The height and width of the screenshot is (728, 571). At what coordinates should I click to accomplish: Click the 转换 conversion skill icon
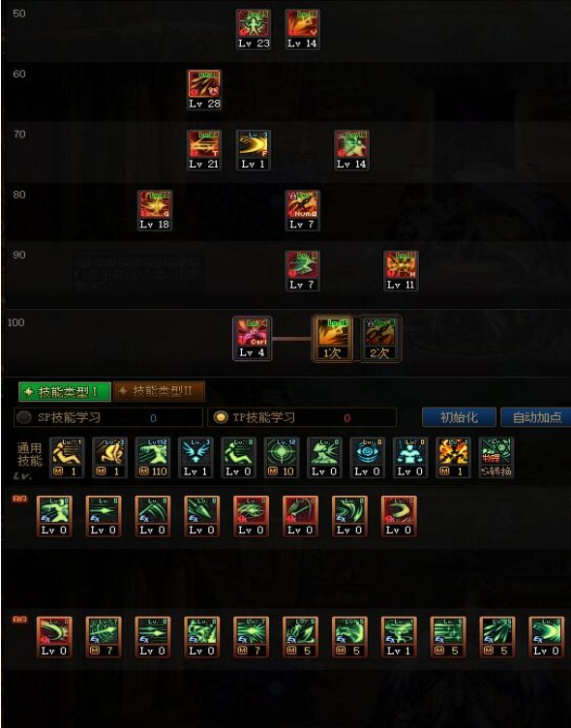[496, 458]
